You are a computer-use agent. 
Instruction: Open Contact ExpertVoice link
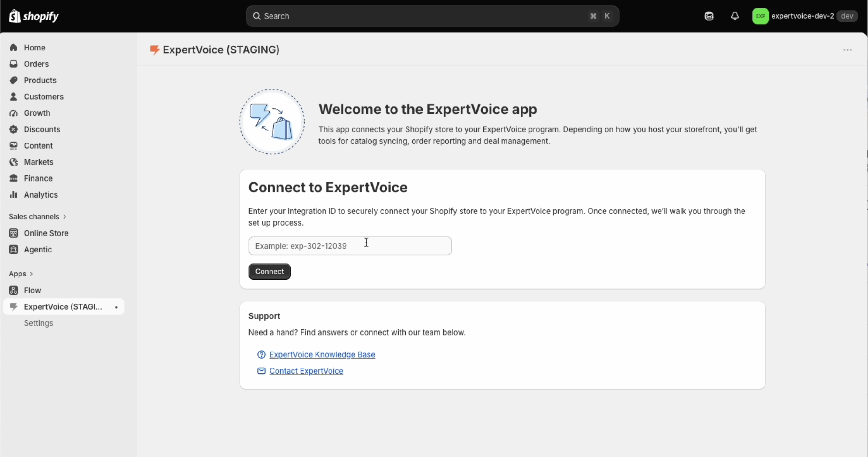pyautogui.click(x=306, y=371)
